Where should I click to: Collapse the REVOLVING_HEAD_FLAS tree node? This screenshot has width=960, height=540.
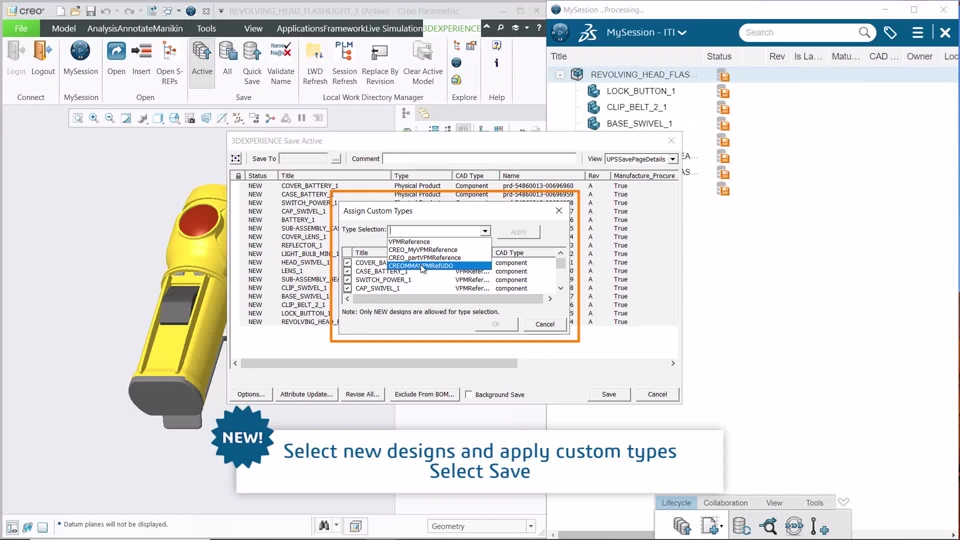(560, 75)
